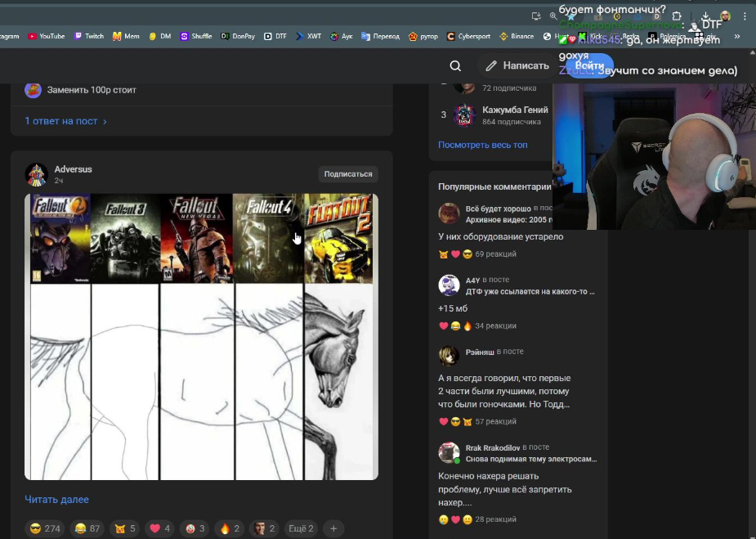Open the browser downloads icon
The width and height of the screenshot is (756, 539).
[x=705, y=16]
